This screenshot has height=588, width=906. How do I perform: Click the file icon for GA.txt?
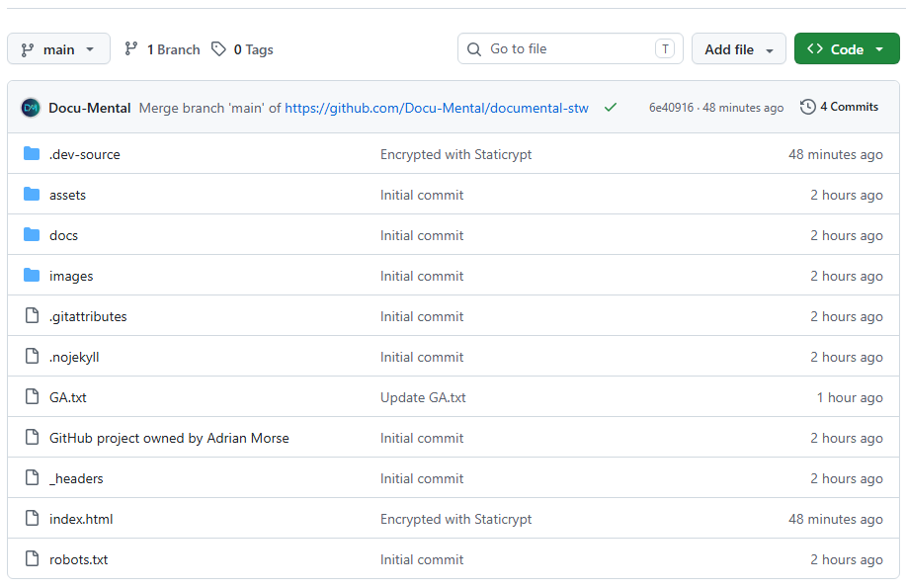[33, 396]
